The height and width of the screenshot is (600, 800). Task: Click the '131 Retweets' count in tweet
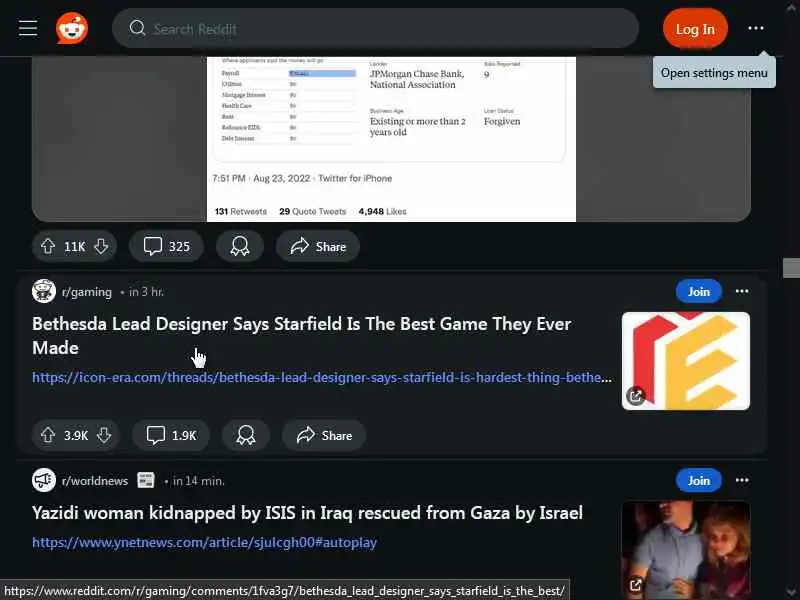click(x=241, y=211)
